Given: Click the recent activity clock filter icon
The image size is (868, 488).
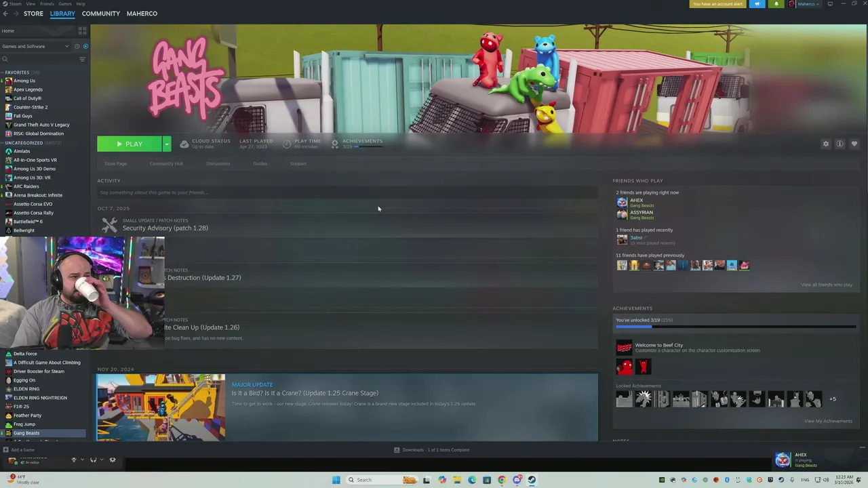Looking at the screenshot, I should [77, 46].
